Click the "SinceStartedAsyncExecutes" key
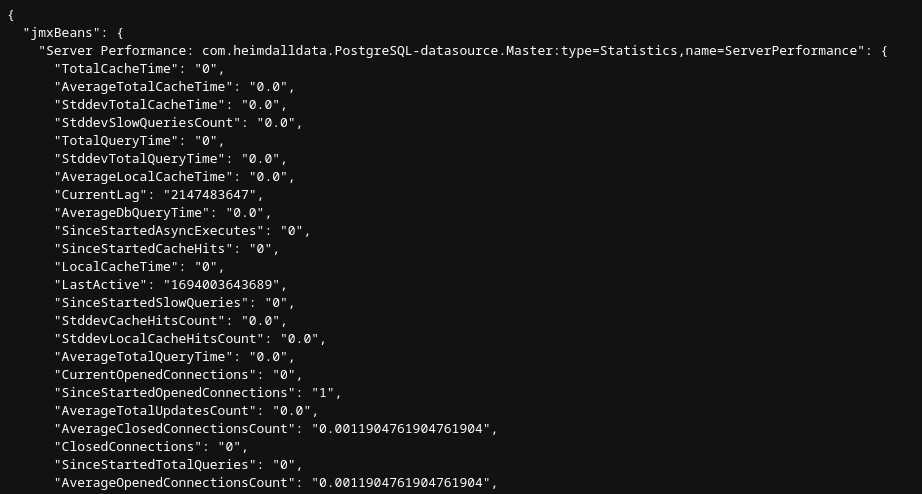922x494 pixels. 159,230
